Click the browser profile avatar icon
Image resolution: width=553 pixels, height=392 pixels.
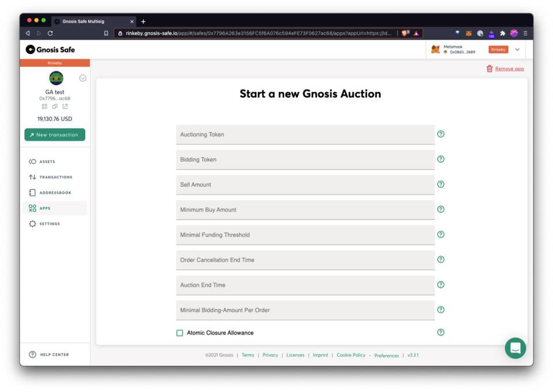point(514,33)
